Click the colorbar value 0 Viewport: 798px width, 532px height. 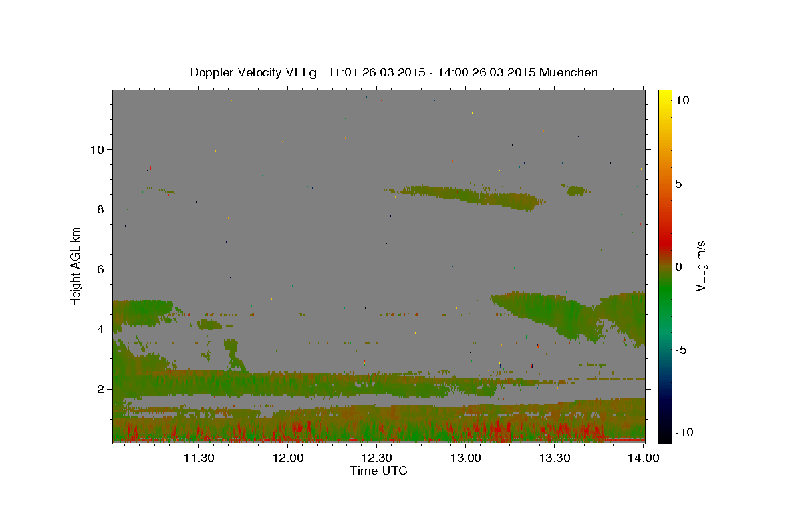click(x=679, y=267)
